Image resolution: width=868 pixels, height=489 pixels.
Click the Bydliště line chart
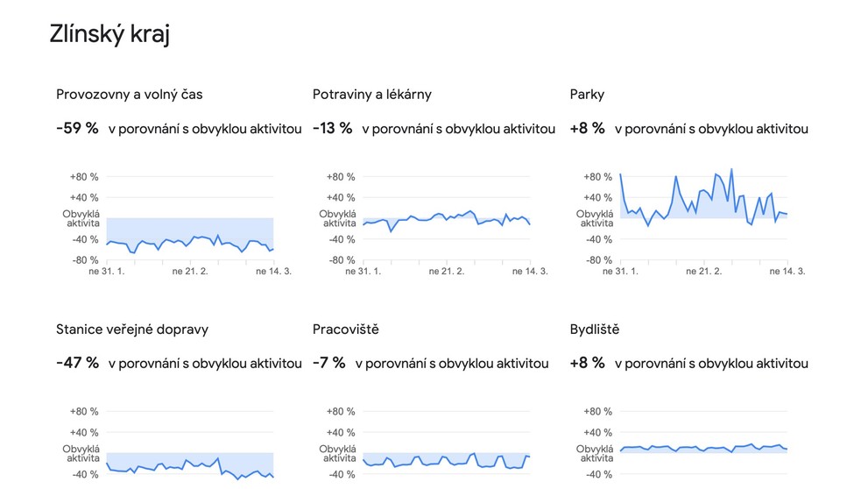703,448
